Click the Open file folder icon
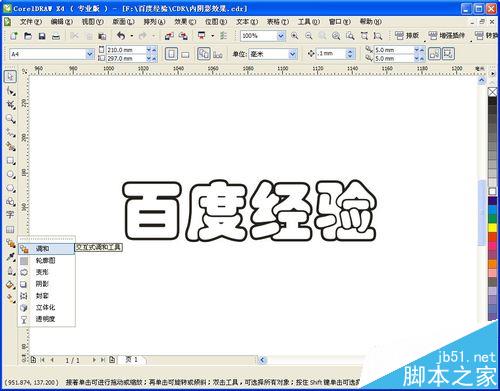 (28, 36)
